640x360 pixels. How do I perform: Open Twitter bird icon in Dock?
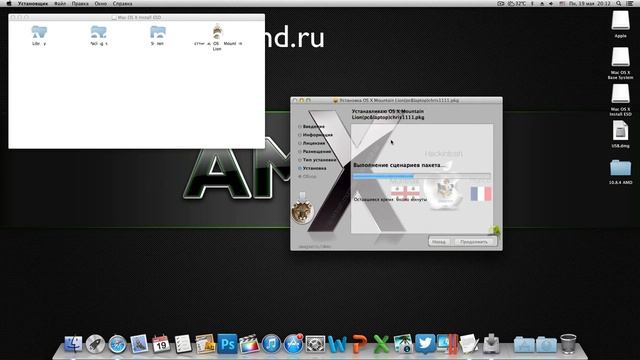(425, 343)
